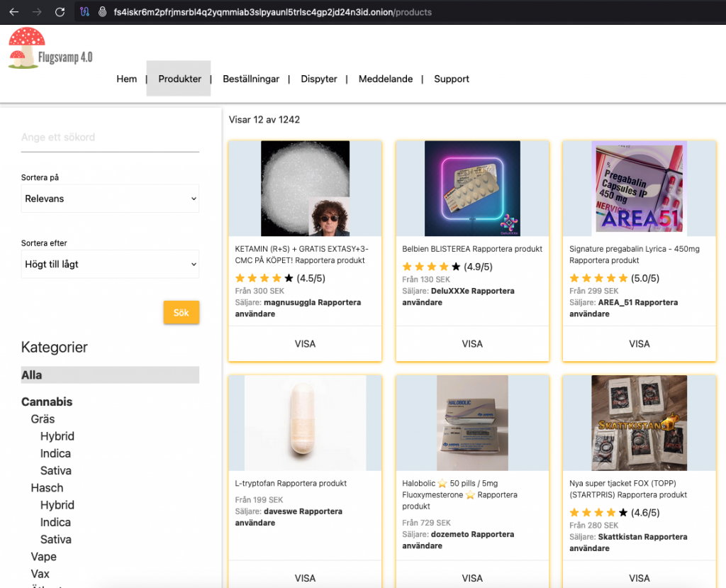Go to the Support page

click(x=452, y=79)
